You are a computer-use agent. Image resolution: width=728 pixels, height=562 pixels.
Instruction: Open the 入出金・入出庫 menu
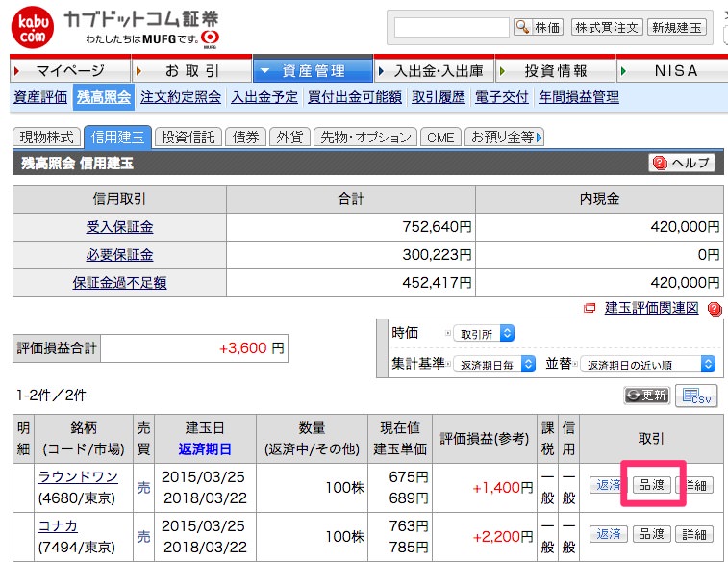coord(434,70)
